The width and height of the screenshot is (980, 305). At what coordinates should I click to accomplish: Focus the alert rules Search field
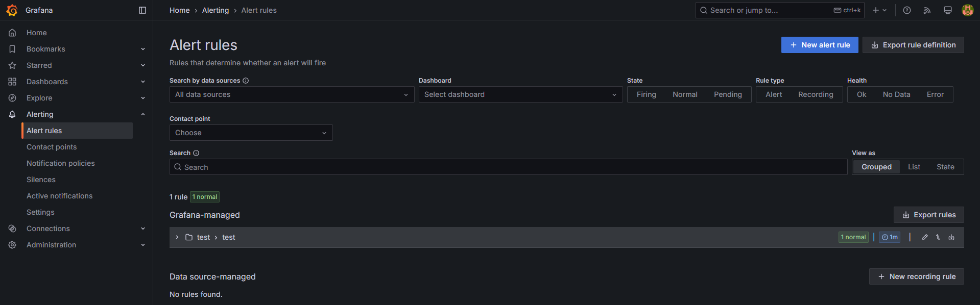pos(508,167)
